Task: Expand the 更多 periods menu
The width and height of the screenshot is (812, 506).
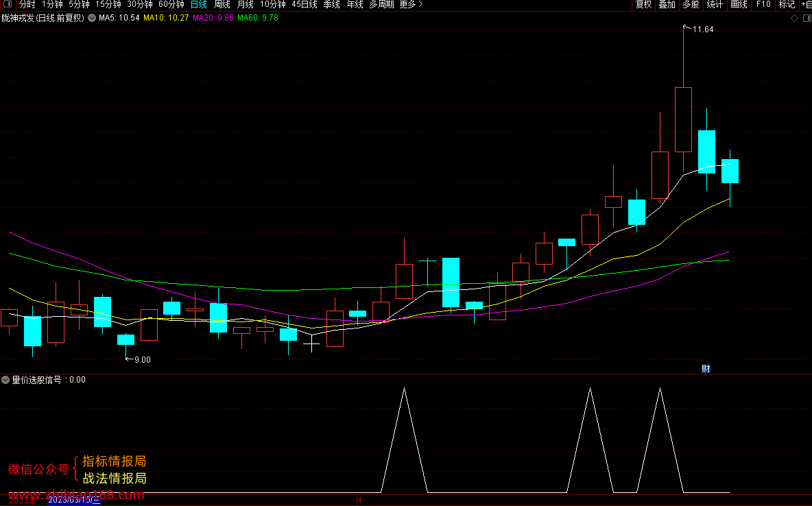Action: 411,5
